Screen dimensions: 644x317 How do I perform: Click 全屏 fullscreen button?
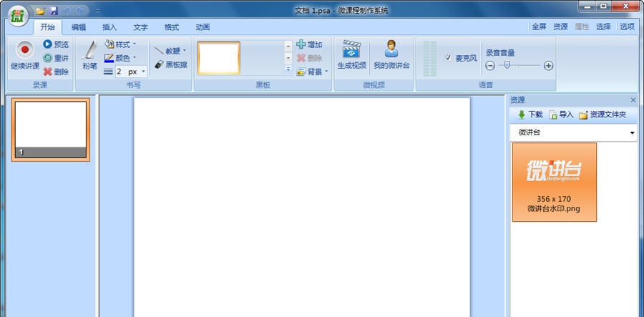tap(540, 26)
